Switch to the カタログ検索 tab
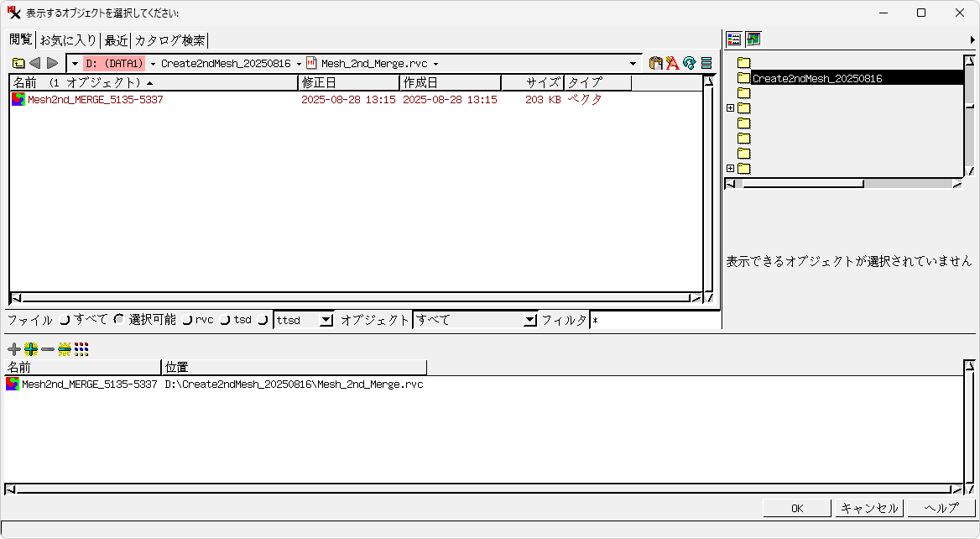This screenshot has height=539, width=980. click(x=169, y=40)
